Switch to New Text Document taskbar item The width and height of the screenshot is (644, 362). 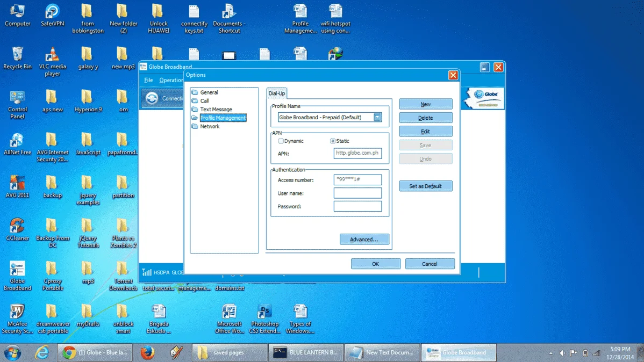click(x=382, y=352)
